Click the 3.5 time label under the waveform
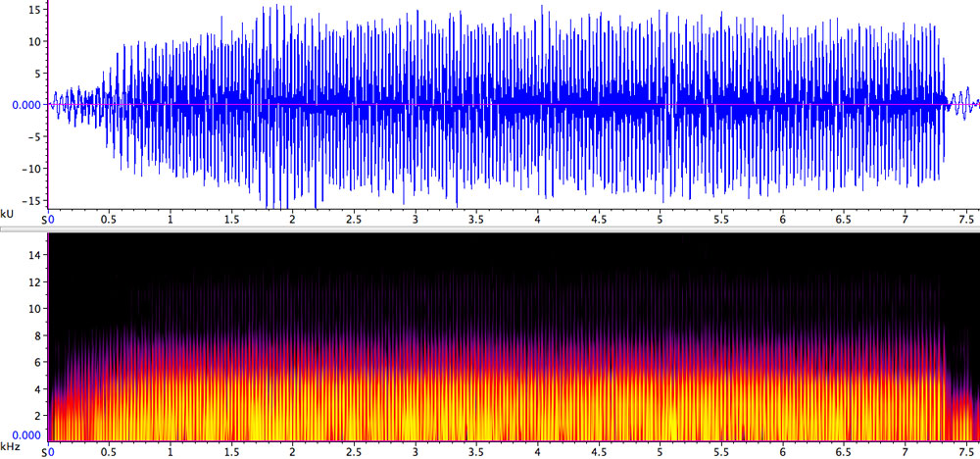This screenshot has width=980, height=459. 476,220
